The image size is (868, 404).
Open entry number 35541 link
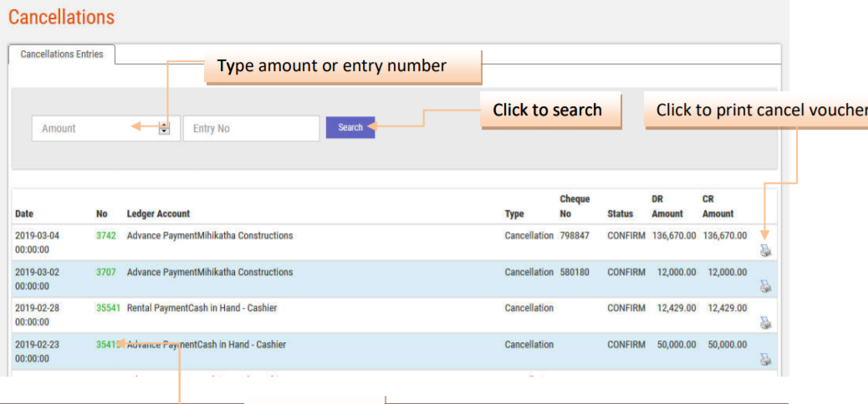pyautogui.click(x=108, y=308)
